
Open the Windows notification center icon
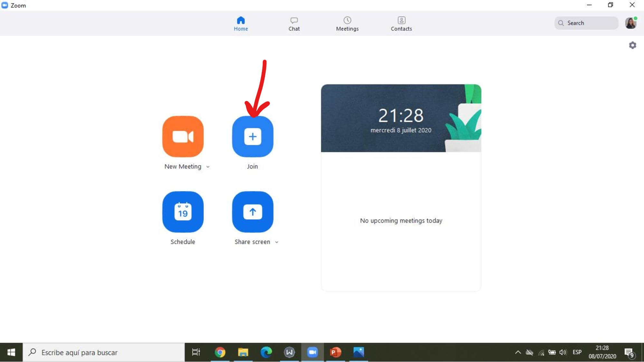(629, 352)
